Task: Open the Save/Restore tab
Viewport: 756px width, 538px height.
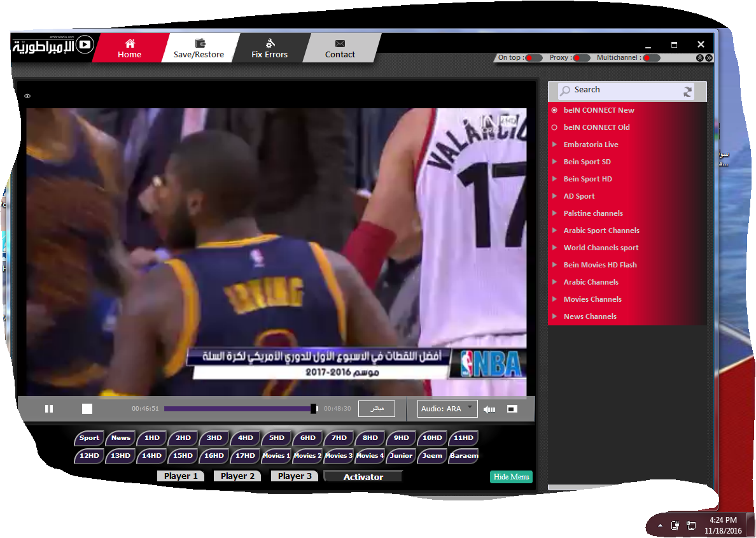Action: (x=199, y=48)
